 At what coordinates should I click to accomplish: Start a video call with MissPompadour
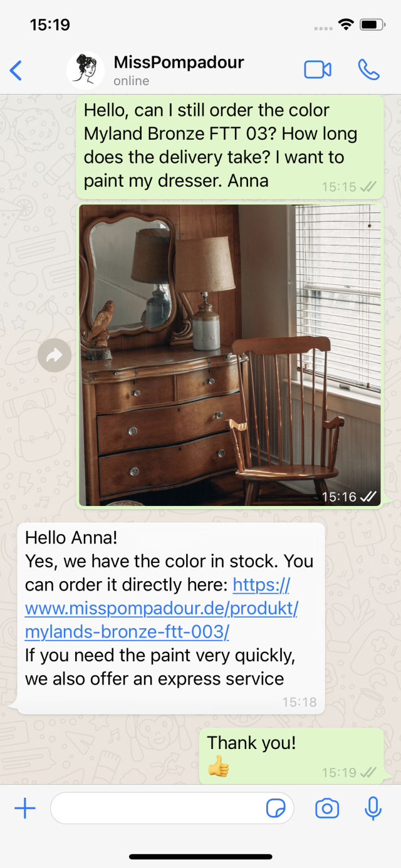[x=318, y=70]
